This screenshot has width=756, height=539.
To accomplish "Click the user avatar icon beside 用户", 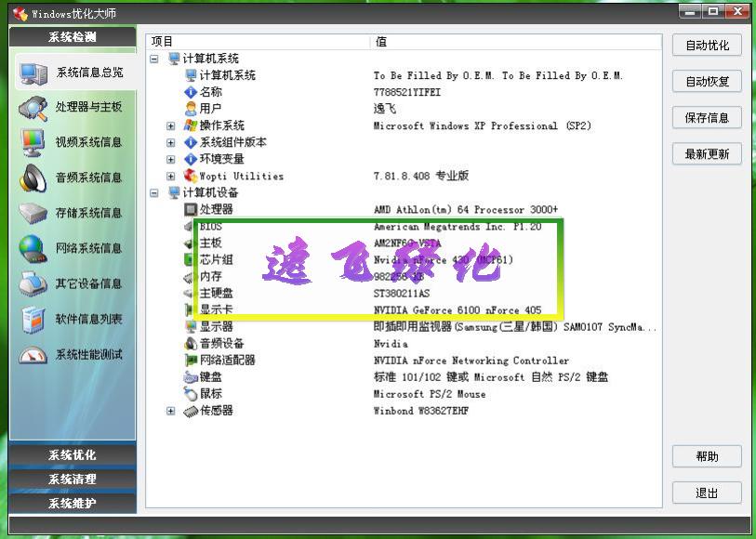I will coord(191,109).
